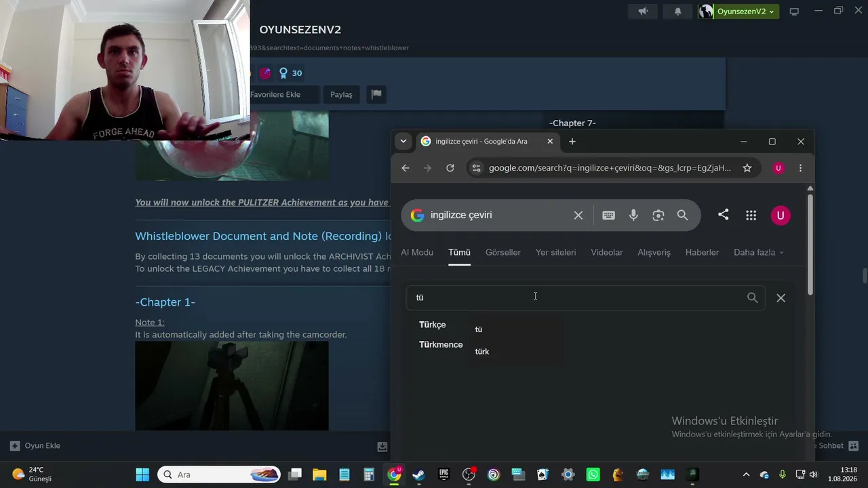Image resolution: width=868 pixels, height=488 pixels.
Task: Clear the Google search query
Action: [578, 216]
